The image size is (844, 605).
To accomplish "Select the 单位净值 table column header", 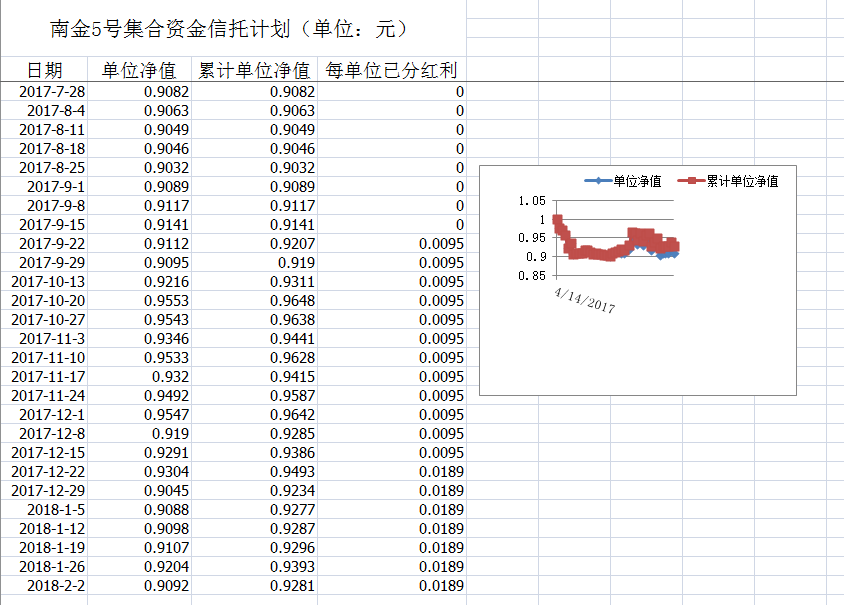I will point(139,70).
